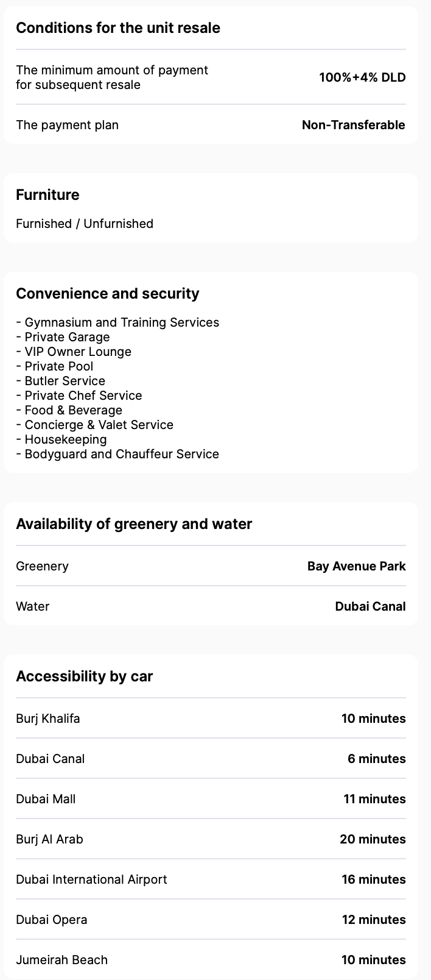Click the 'Conditions for the unit resale' heading
This screenshot has width=431, height=980.
pos(118,28)
